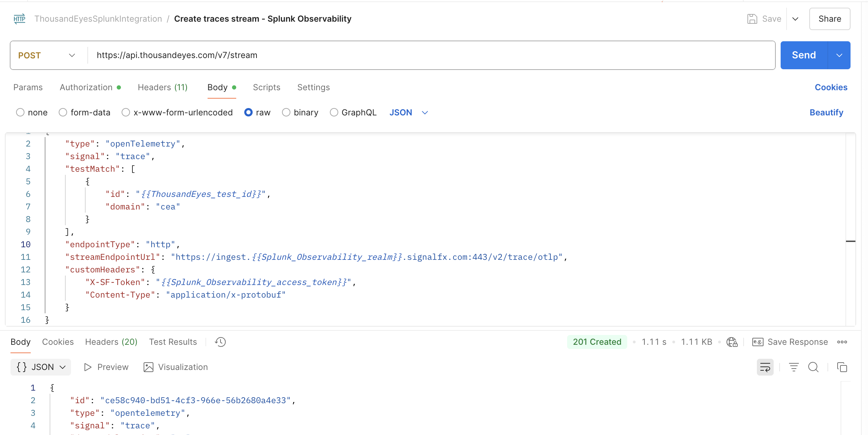868x435 pixels.
Task: Open the Authorization tab
Action: (x=90, y=87)
